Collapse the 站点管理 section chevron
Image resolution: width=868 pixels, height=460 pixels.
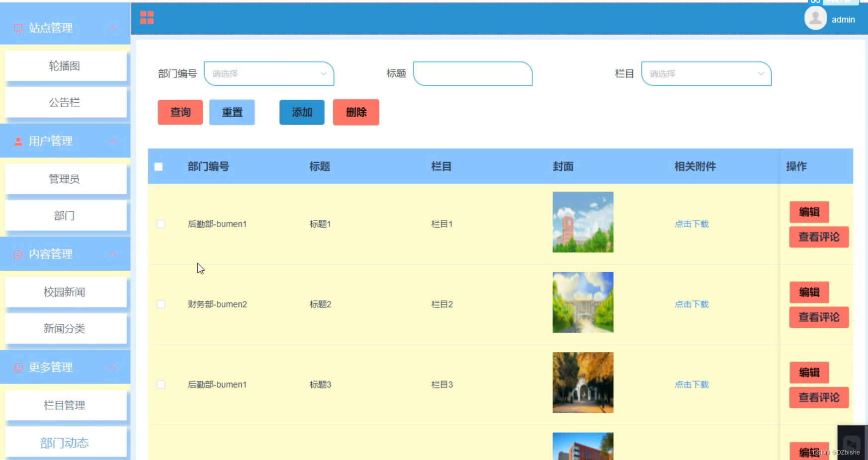pyautogui.click(x=113, y=28)
